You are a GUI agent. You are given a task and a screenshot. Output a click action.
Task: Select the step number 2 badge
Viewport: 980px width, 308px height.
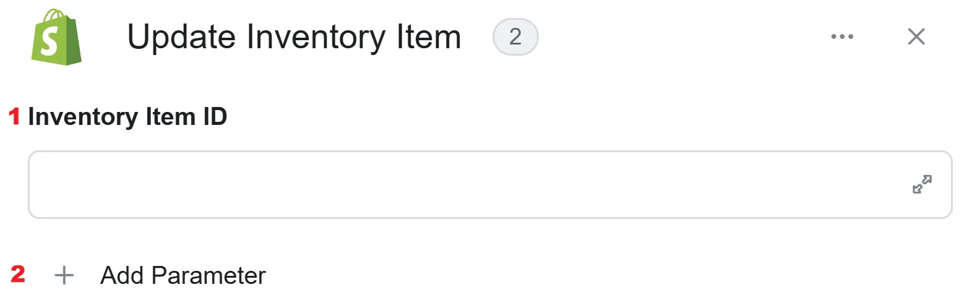coord(515,37)
